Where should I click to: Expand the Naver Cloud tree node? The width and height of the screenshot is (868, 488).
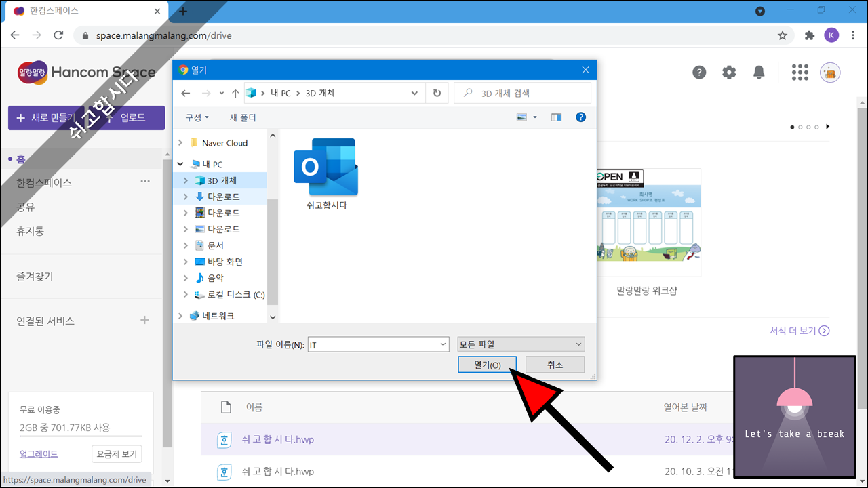click(x=180, y=143)
